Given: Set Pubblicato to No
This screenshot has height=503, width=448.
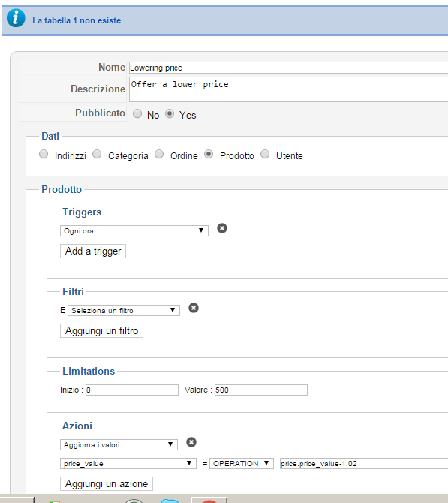Looking at the screenshot, I should [137, 113].
